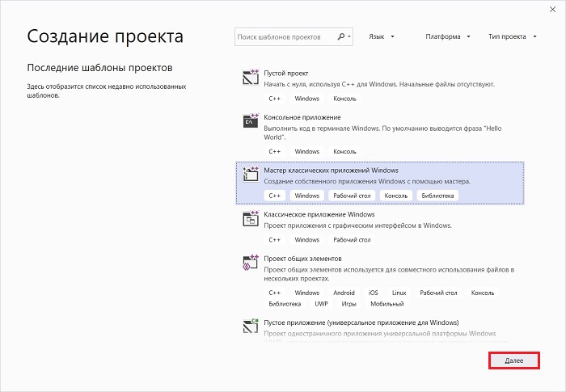
Task: Click Консоль tag under Проект общих элементов
Action: pos(483,293)
